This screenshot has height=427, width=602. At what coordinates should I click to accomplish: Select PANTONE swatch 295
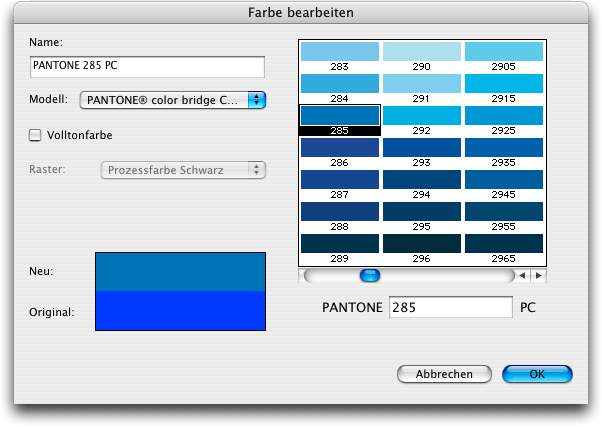point(422,212)
